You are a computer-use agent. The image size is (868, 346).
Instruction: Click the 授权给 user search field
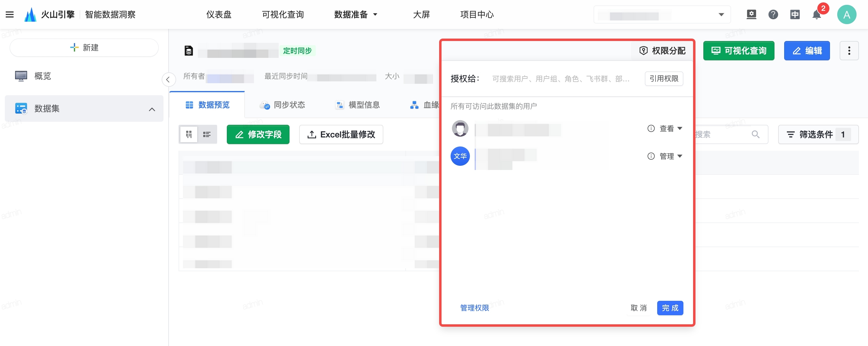[560, 79]
